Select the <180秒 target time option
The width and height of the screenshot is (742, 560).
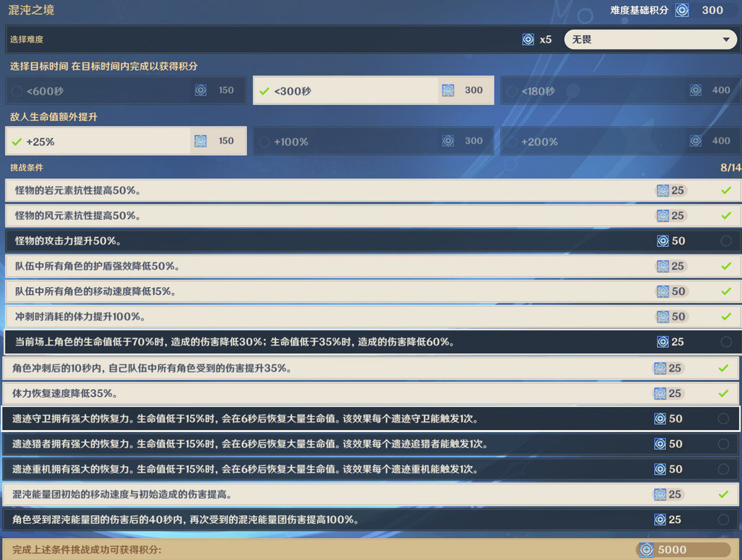[x=621, y=90]
